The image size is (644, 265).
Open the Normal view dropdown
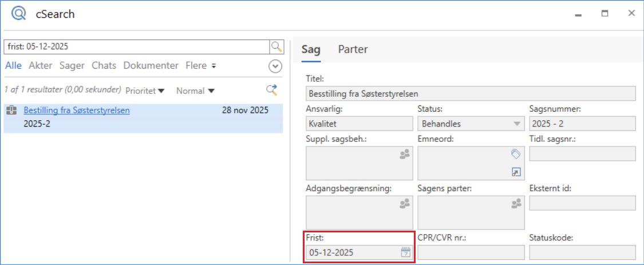click(196, 91)
